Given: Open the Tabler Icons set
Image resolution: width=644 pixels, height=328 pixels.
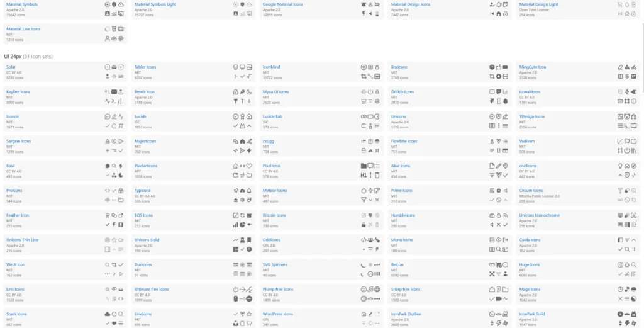Looking at the screenshot, I should [145, 67].
